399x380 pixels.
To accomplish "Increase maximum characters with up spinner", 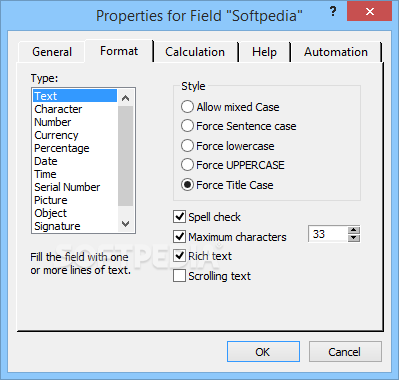I will pyautogui.click(x=354, y=230).
